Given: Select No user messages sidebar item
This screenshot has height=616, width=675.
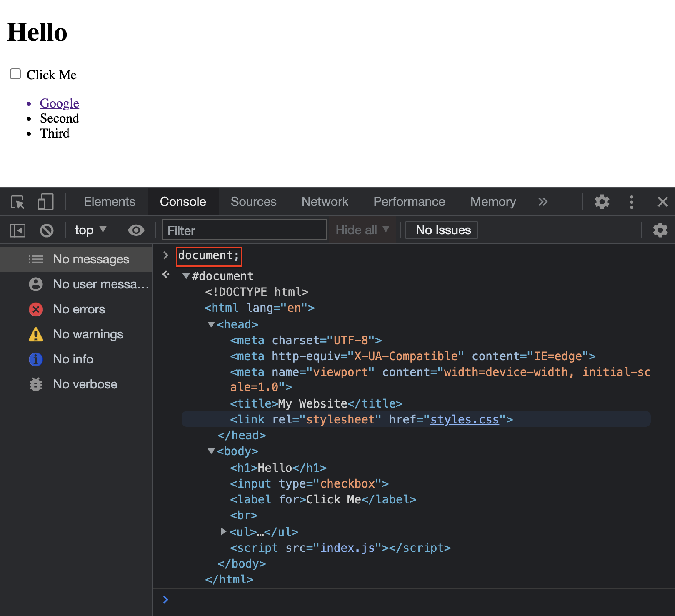Looking at the screenshot, I should [77, 284].
